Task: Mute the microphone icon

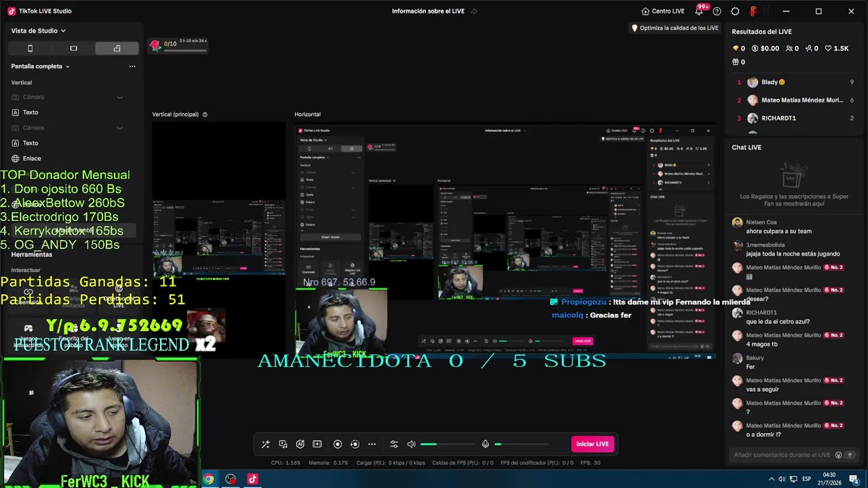Action: click(486, 444)
